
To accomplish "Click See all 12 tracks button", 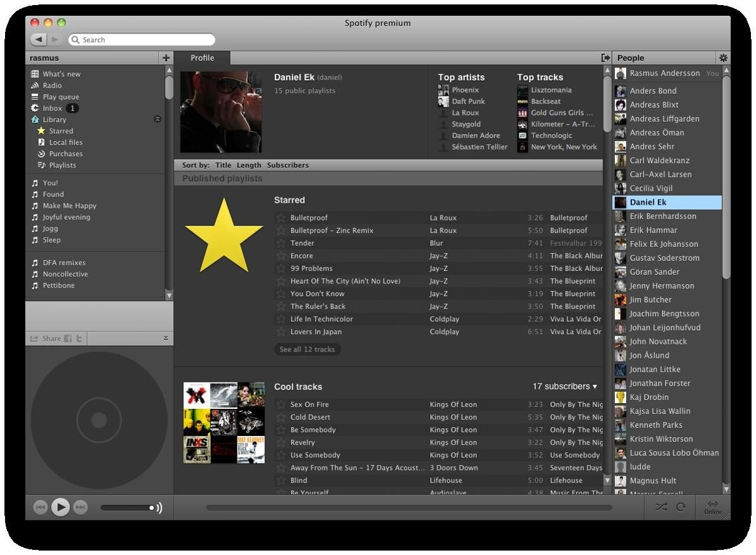I will pos(307,350).
